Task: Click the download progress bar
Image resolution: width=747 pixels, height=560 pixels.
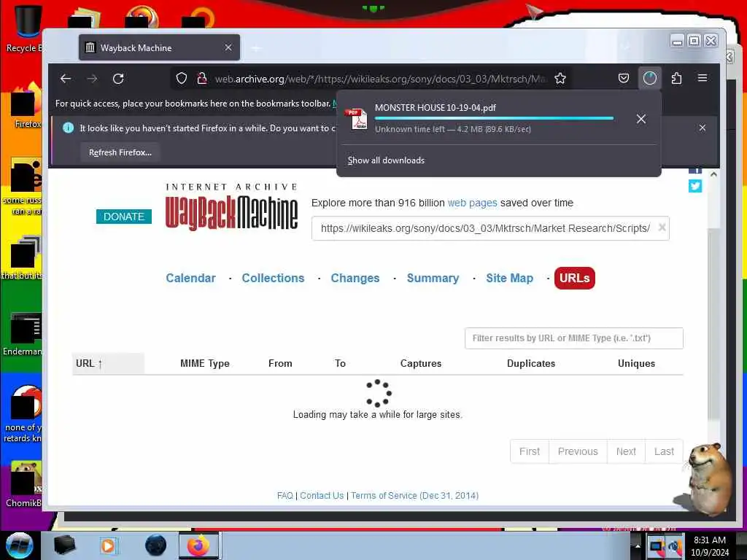Action: point(494,118)
